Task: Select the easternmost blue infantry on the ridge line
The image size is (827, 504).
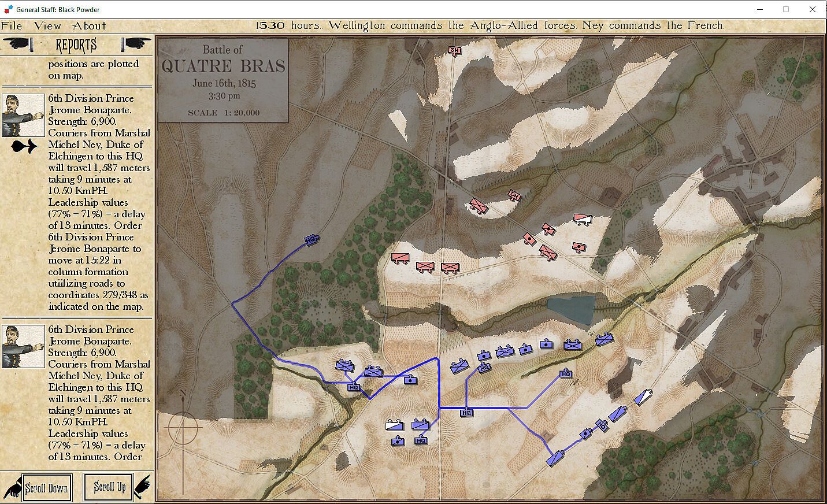Action: (x=604, y=340)
